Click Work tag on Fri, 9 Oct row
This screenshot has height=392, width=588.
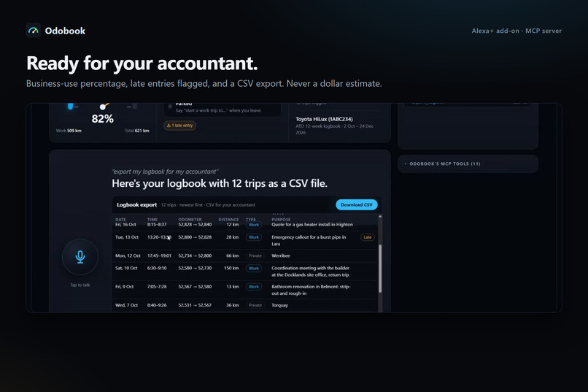pos(254,287)
